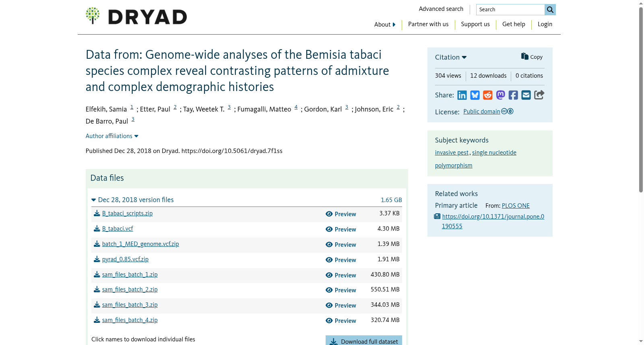Expand Author affiliations
This screenshot has width=644, height=345.
[x=112, y=136]
